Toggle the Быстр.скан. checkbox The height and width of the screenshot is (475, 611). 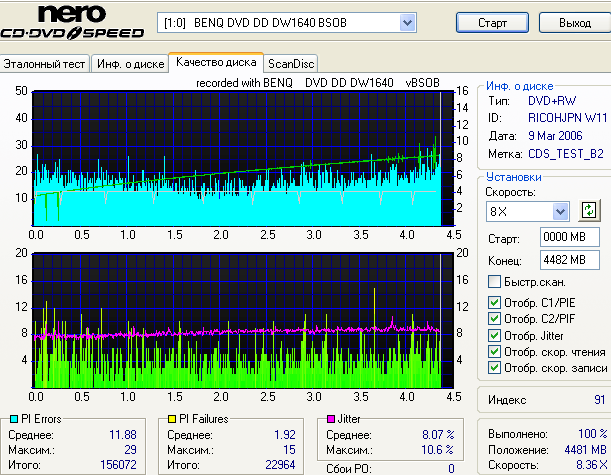tap(494, 282)
